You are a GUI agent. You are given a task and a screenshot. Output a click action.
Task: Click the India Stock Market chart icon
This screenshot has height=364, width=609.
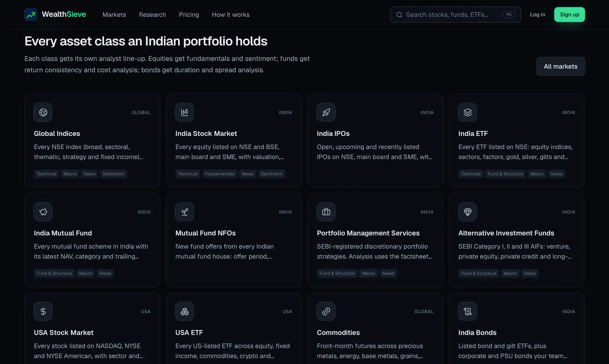pyautogui.click(x=185, y=113)
